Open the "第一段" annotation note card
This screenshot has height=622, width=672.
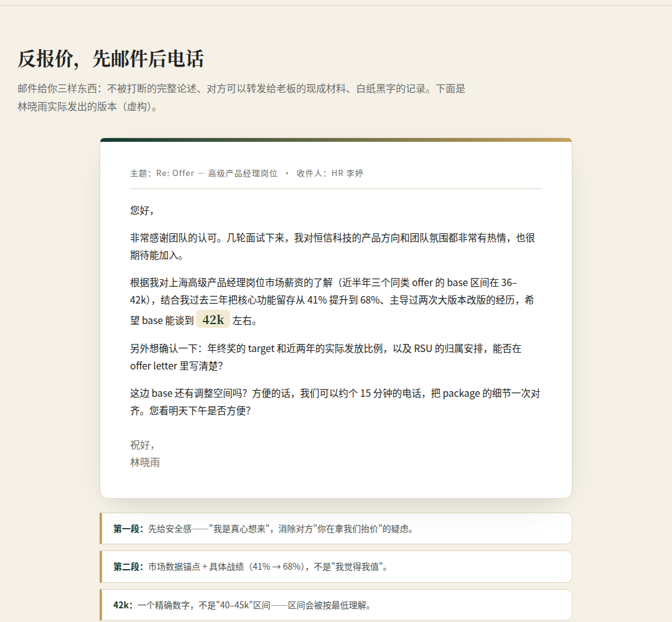[x=336, y=529]
